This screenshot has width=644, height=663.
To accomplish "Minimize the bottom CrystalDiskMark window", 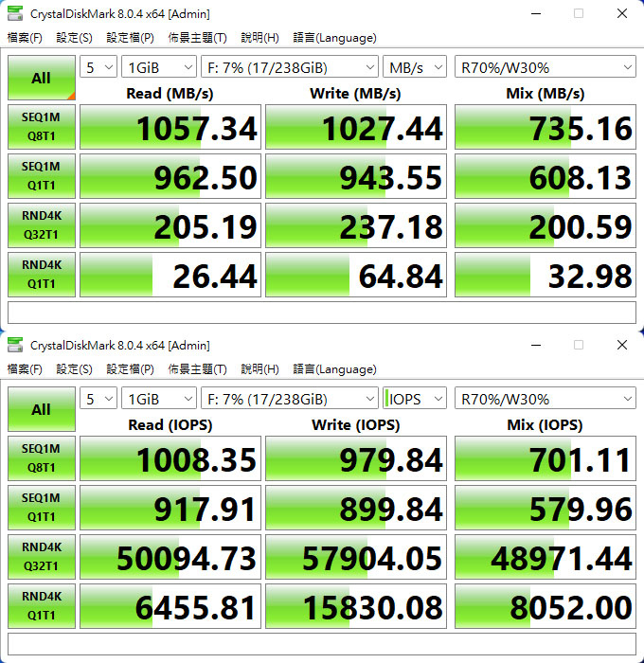I will click(536, 345).
